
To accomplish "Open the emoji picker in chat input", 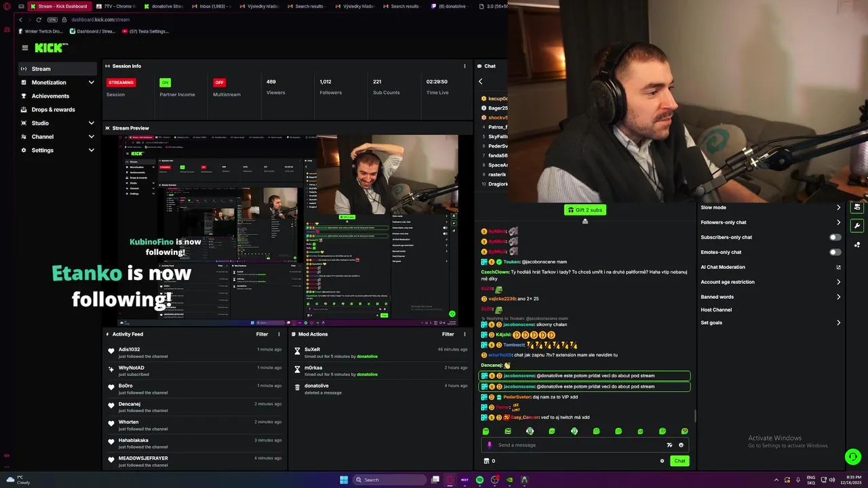I will (682, 445).
